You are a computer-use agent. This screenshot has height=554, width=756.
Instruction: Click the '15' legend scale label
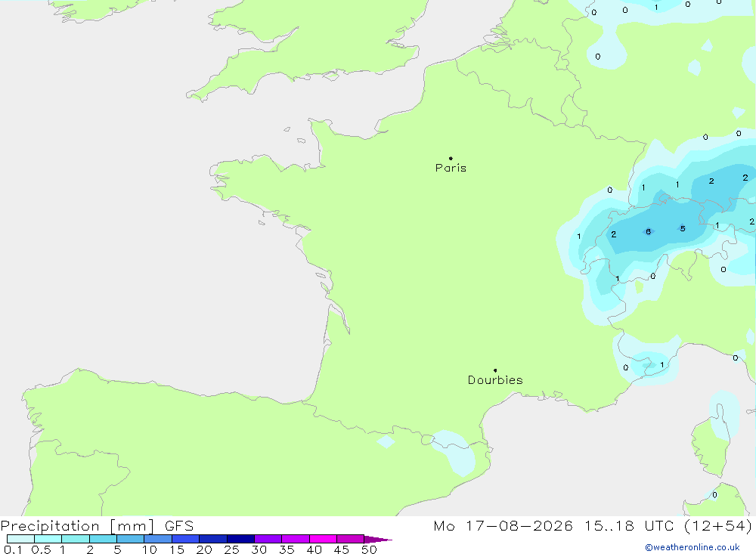[177, 549]
